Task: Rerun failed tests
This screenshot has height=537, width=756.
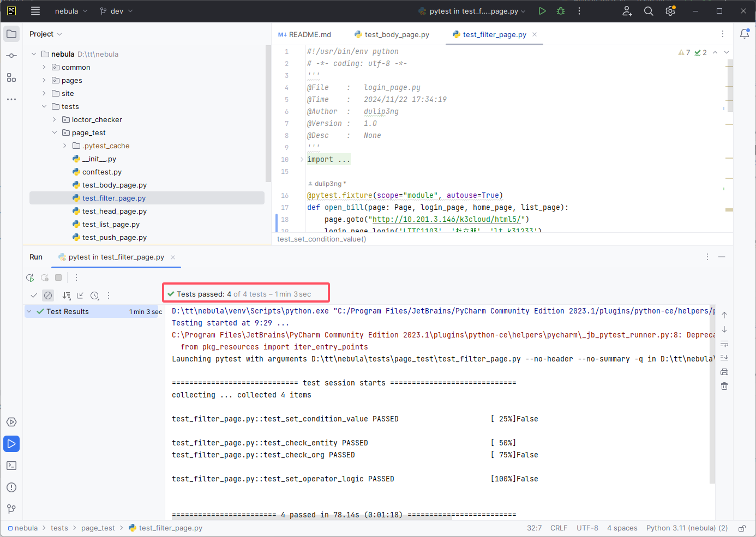Action: [45, 277]
